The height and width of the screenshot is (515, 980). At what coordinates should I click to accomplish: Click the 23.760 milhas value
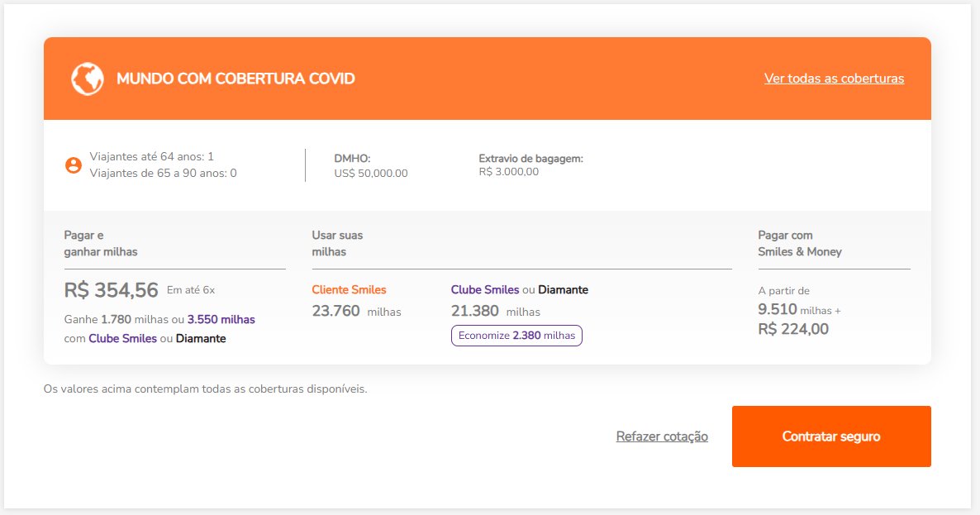coord(356,311)
